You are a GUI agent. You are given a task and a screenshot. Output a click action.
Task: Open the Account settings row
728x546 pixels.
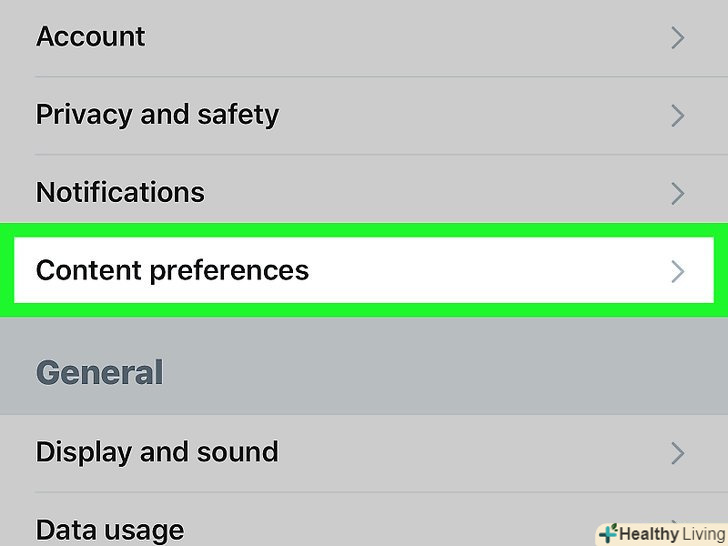pyautogui.click(x=90, y=37)
